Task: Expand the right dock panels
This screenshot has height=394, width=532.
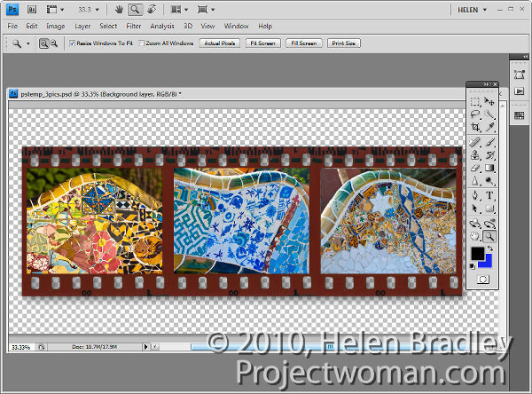Action: [525, 57]
